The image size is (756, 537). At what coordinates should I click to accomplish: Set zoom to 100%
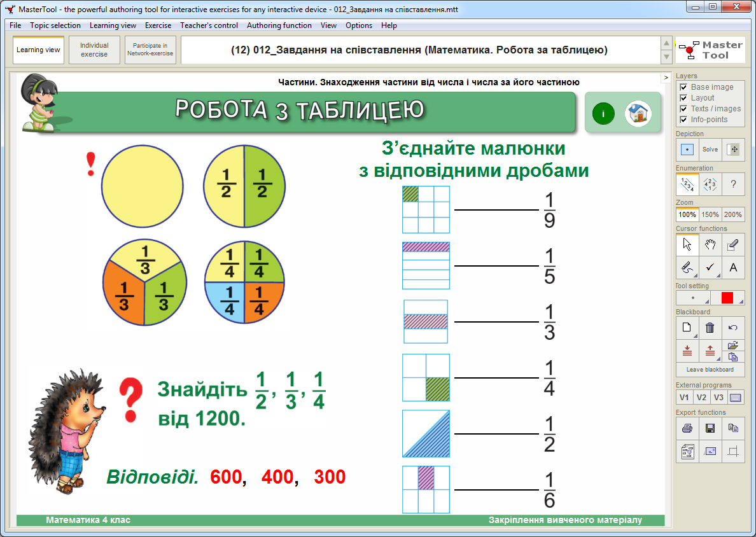click(x=687, y=214)
